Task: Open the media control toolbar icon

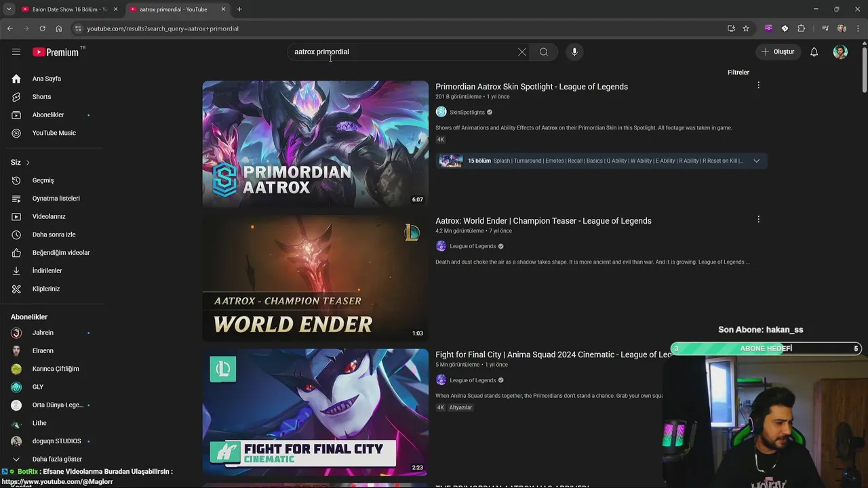Action: [x=825, y=28]
